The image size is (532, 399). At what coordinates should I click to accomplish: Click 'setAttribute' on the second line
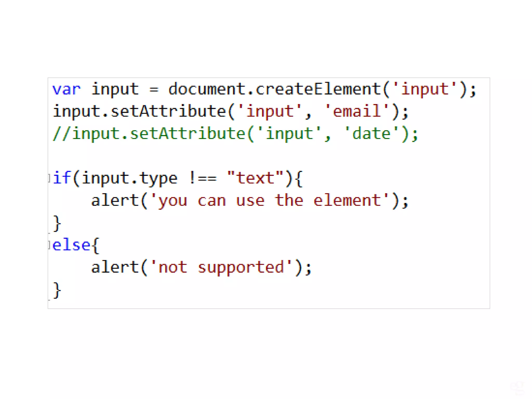pos(168,111)
